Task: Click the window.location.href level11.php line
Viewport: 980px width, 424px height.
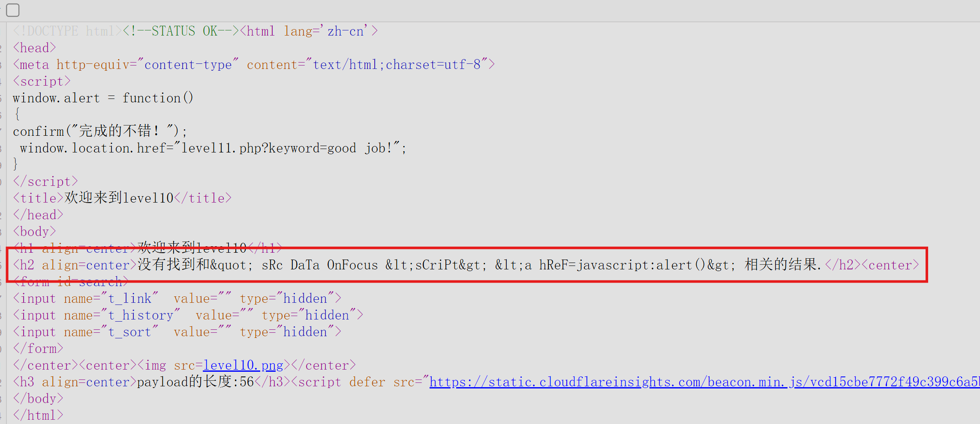Action: tap(213, 148)
